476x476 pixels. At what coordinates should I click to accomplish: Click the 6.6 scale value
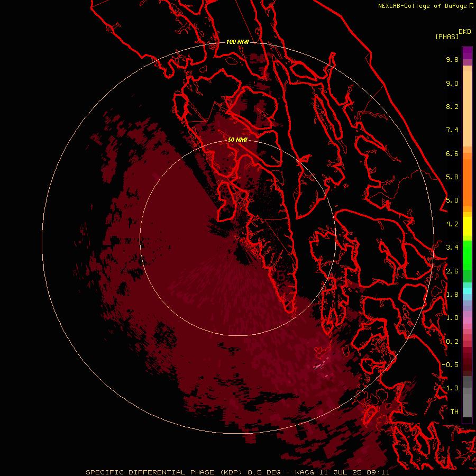coord(452,153)
